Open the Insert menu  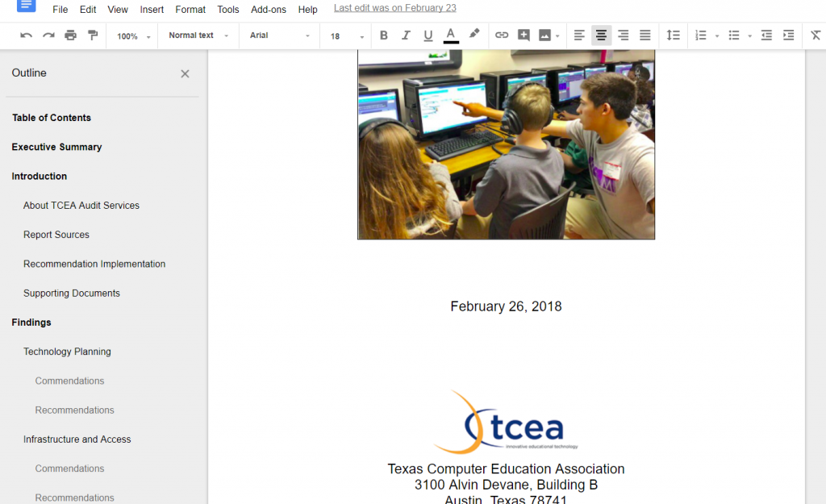tap(152, 10)
